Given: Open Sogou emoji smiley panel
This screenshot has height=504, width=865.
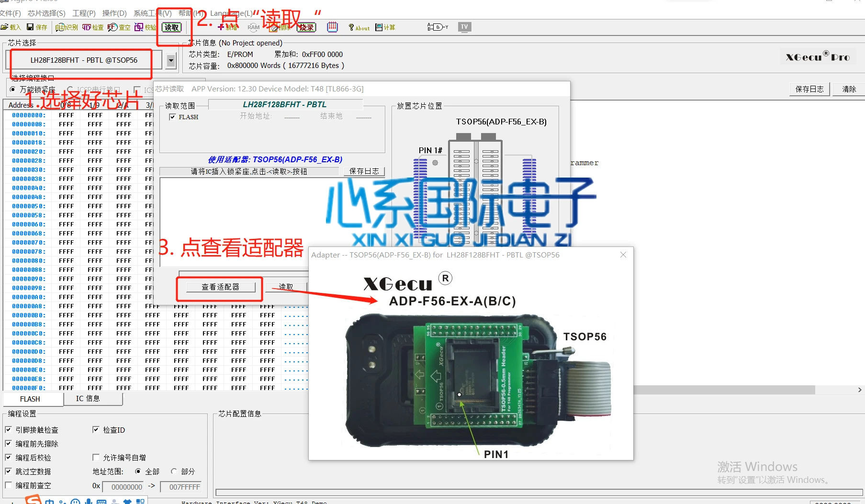Looking at the screenshot, I should 75,502.
